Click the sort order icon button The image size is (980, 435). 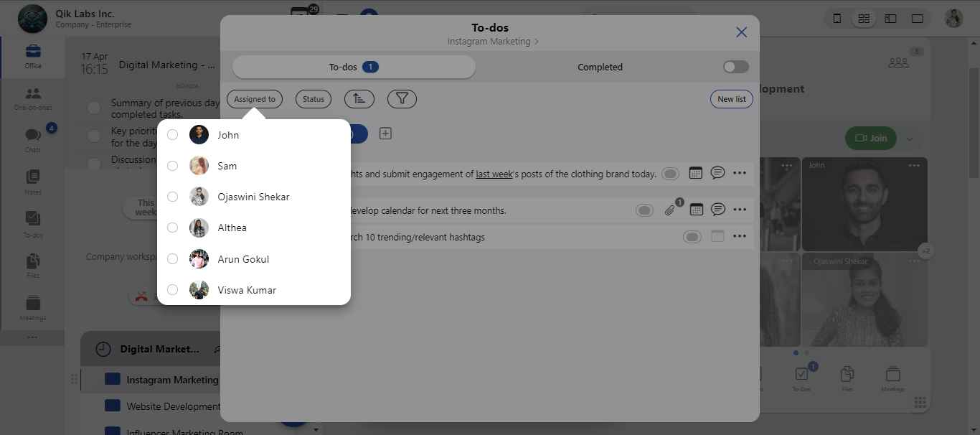(359, 99)
